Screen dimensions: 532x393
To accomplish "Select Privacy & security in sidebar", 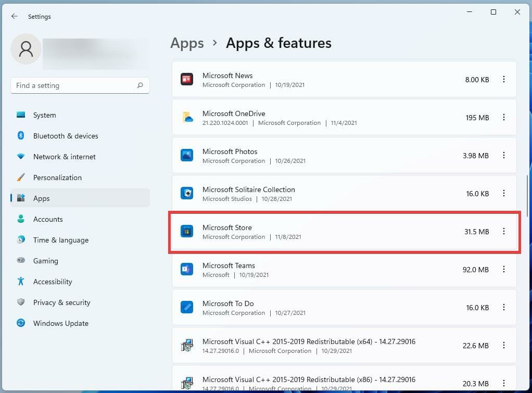I will tap(61, 302).
